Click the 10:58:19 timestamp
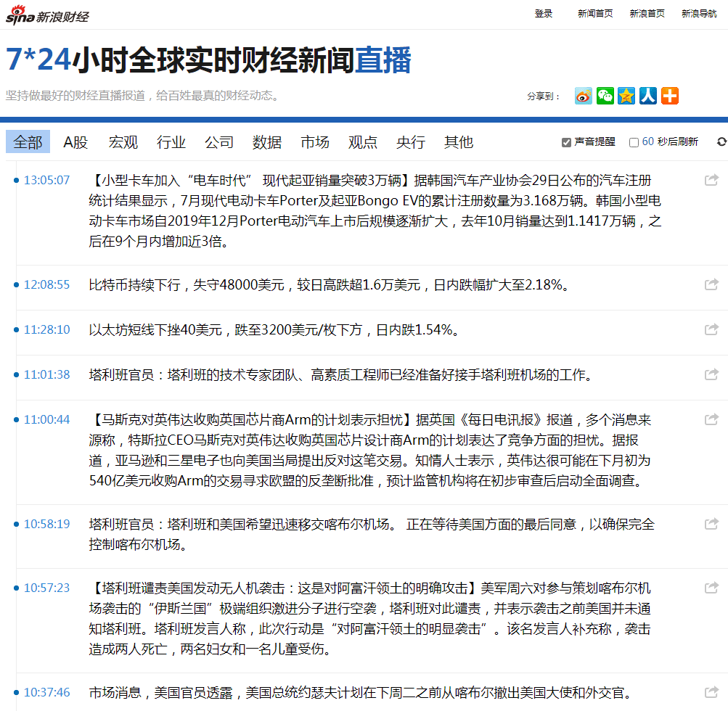The image size is (728, 711). tap(46, 524)
